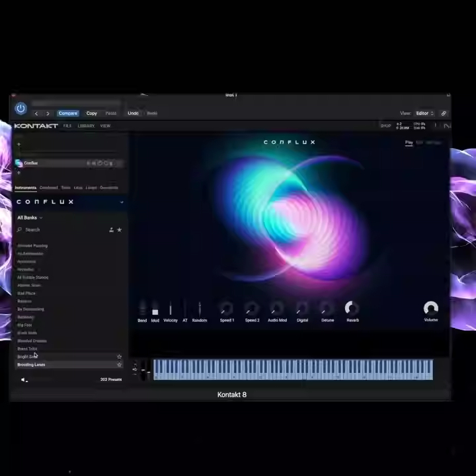Toggle the plugin power bypass button

click(x=20, y=108)
